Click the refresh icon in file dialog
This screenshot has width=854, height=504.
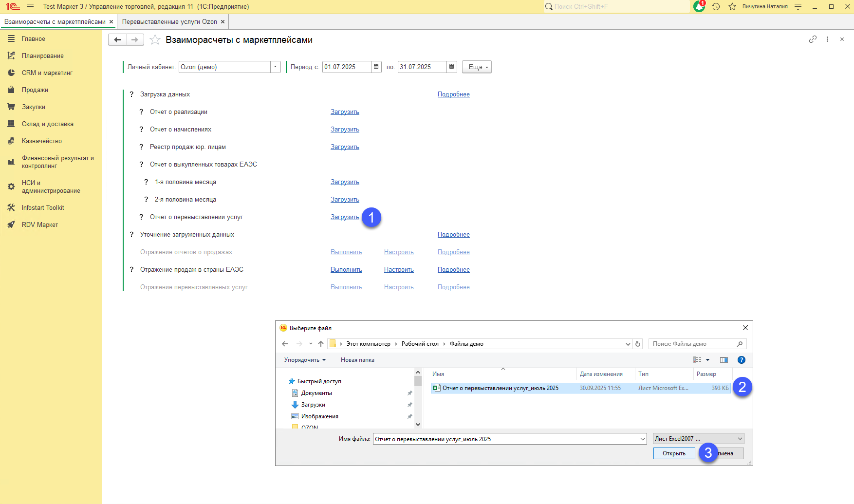click(638, 344)
